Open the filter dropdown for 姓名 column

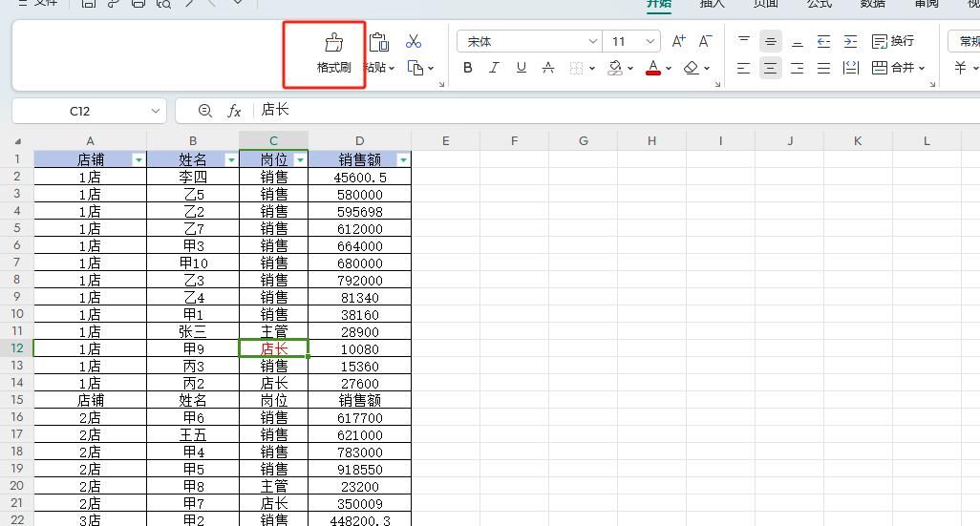point(230,160)
